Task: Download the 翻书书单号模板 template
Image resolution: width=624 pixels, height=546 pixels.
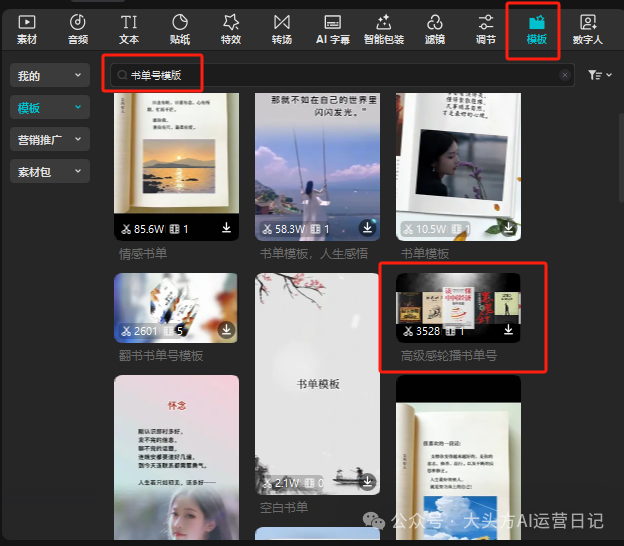Action: 226,330
